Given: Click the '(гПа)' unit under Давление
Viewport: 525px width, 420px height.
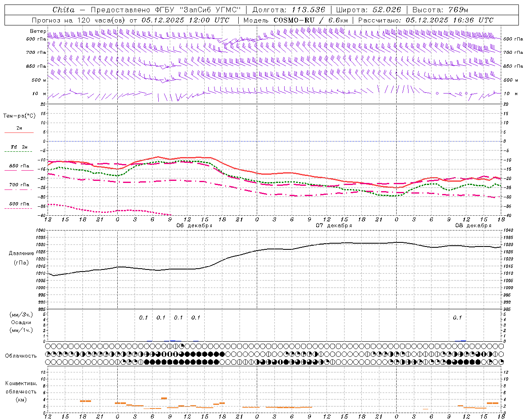Looking at the screenshot, I should tap(21, 263).
